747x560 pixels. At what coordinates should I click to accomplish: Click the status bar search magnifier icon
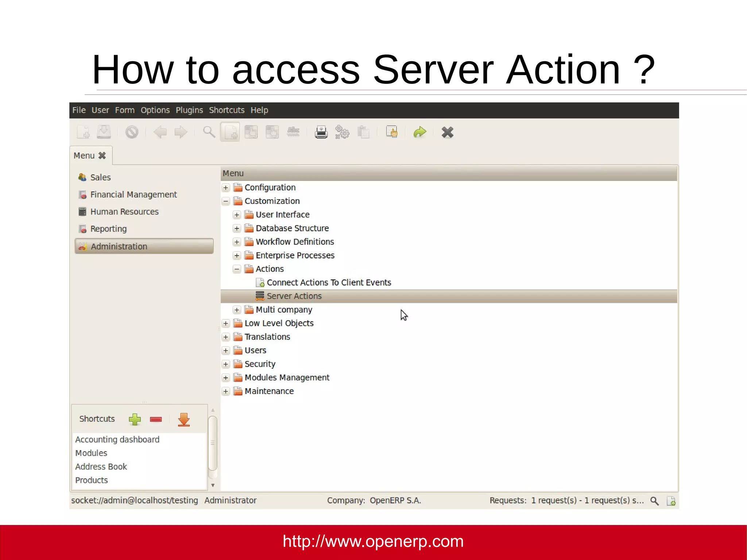click(x=655, y=501)
